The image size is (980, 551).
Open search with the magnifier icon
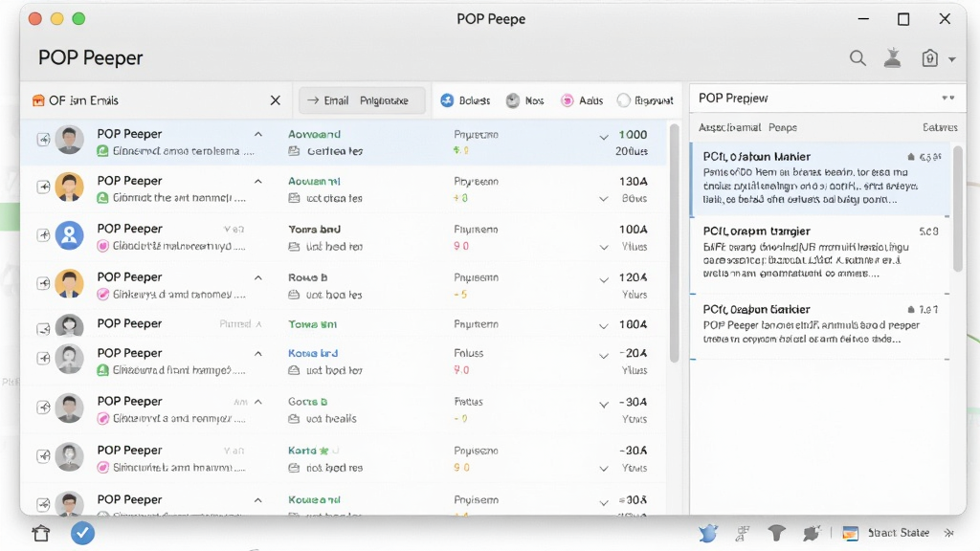[857, 58]
